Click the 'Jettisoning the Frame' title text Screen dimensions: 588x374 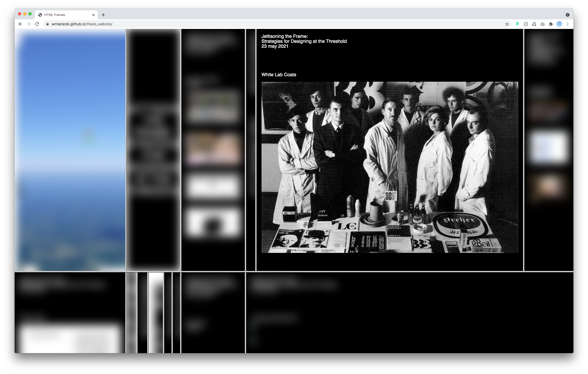pyautogui.click(x=284, y=36)
